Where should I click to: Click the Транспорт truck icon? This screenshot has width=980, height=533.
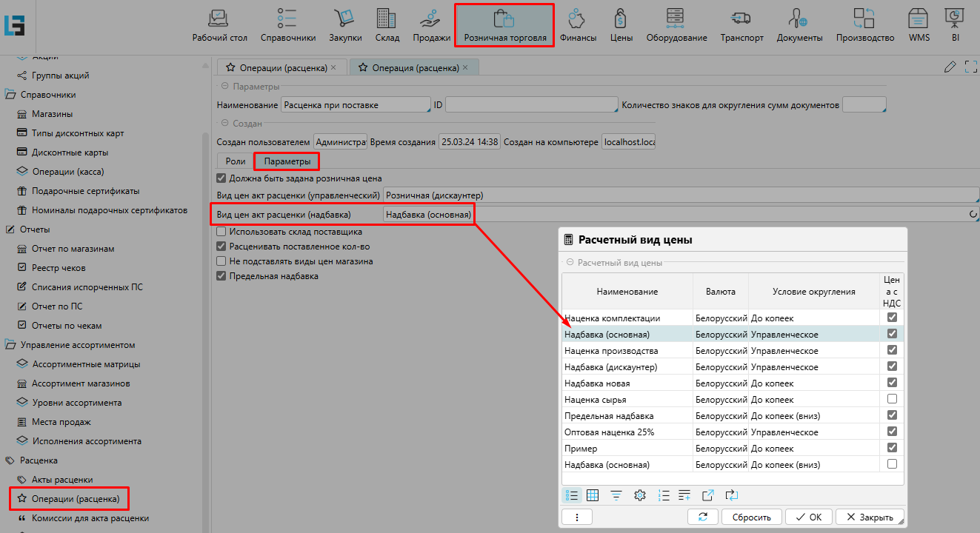(x=741, y=26)
